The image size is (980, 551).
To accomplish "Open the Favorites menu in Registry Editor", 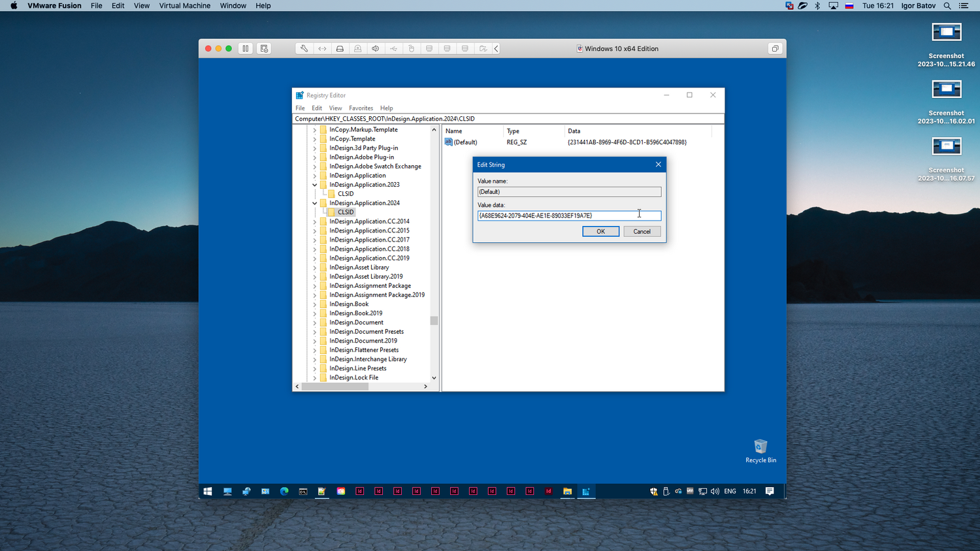I will click(361, 108).
